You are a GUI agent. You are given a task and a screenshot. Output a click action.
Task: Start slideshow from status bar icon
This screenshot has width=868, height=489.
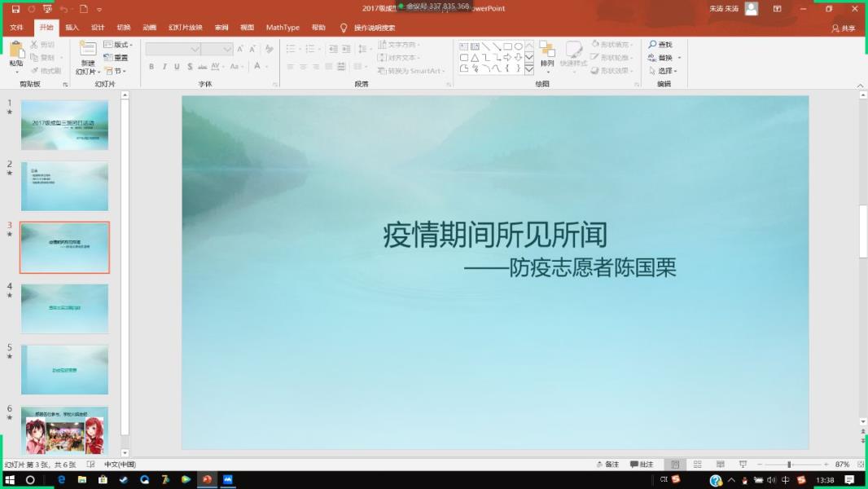[x=743, y=464]
